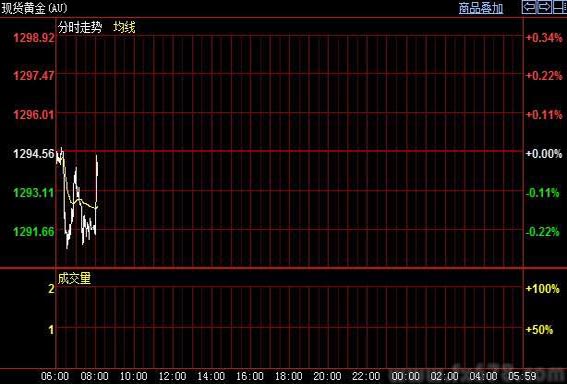567x384 pixels.
Task: Select the 分时走势 chart label
Action: point(80,27)
